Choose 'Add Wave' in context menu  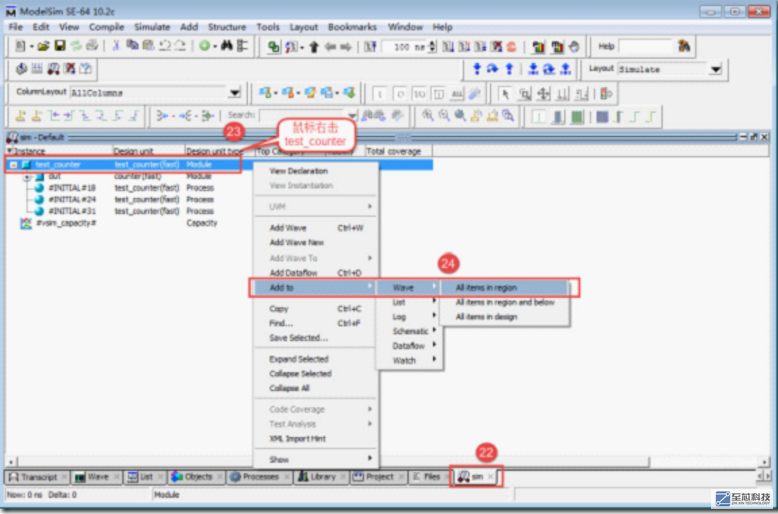315,228
